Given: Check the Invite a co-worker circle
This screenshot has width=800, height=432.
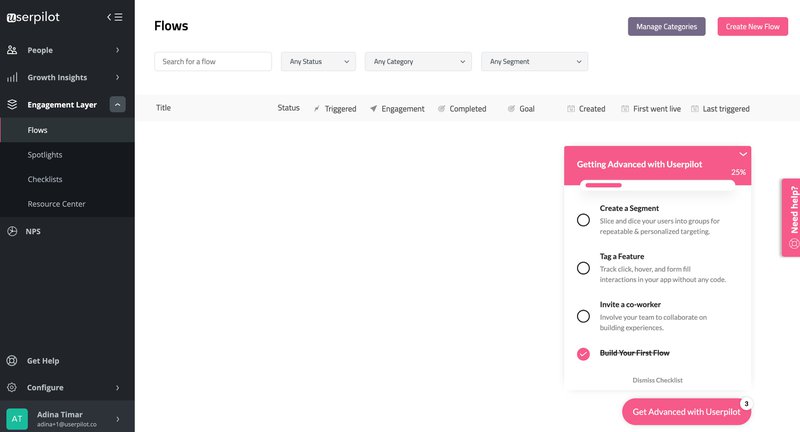Looking at the screenshot, I should tap(583, 316).
